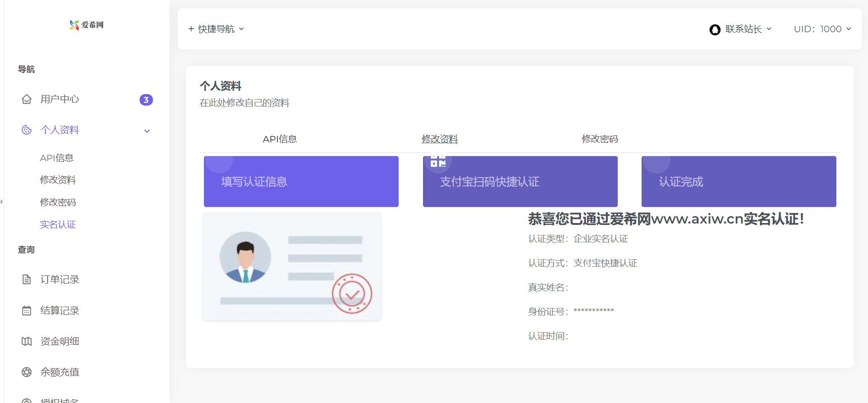This screenshot has width=868, height=403.
Task: Open the 联系站长 dropdown arrow
Action: click(x=769, y=29)
